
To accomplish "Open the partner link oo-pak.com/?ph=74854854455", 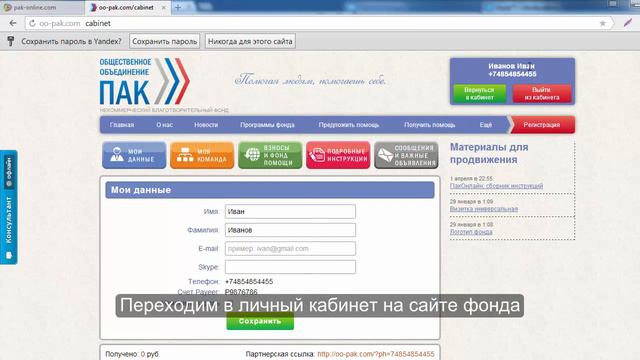I will point(376,354).
